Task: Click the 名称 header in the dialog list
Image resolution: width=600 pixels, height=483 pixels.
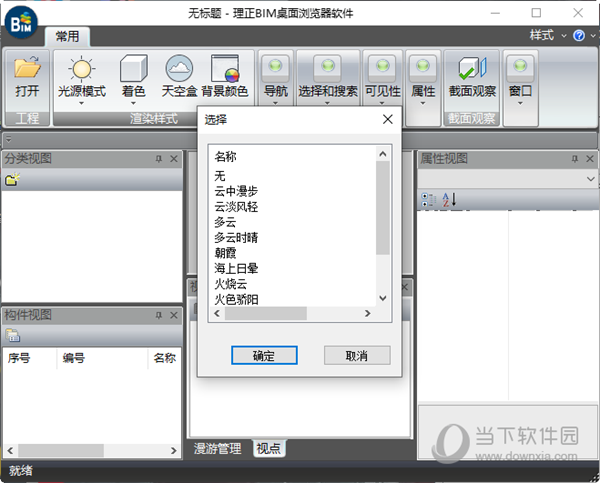Action: pyautogui.click(x=225, y=156)
